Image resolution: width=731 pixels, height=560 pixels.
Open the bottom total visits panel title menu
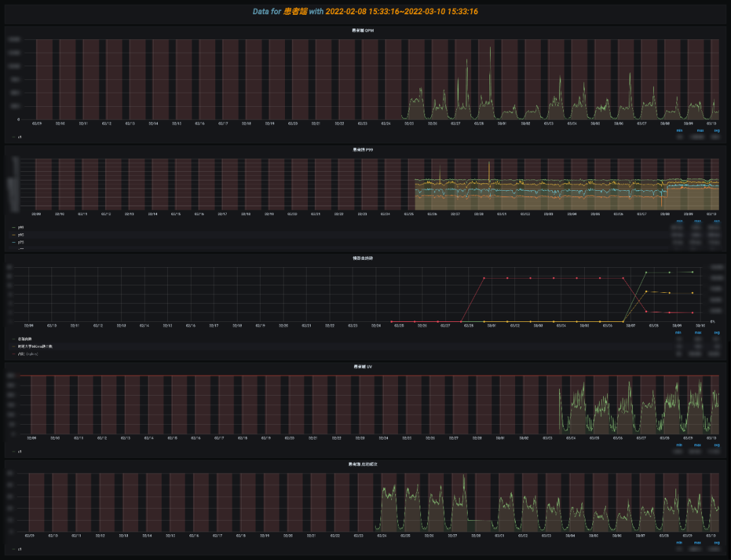pyautogui.click(x=363, y=465)
